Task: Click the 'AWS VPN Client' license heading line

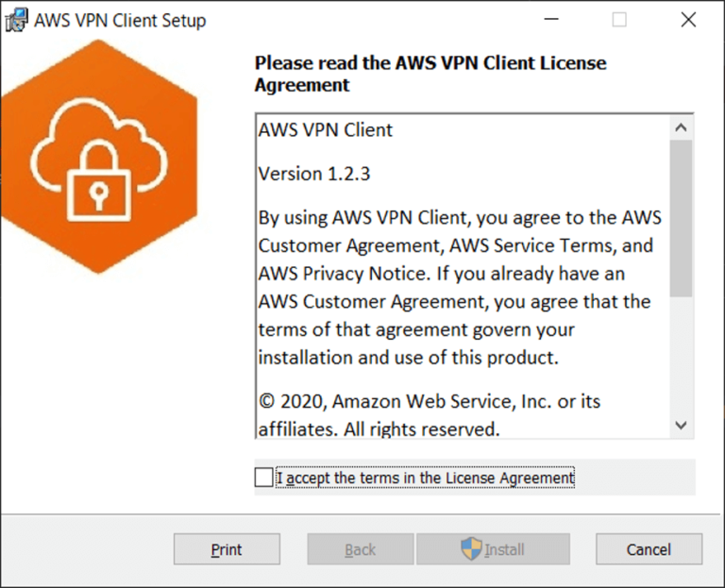Action: 326,130
